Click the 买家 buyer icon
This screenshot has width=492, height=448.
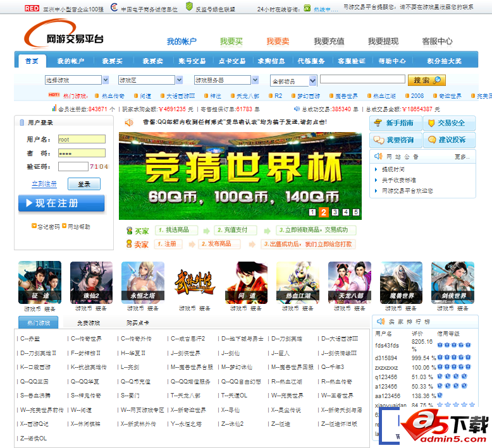click(x=129, y=231)
